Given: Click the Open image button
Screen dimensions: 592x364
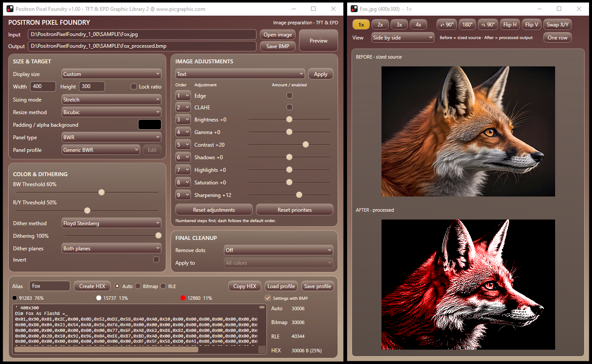Looking at the screenshot, I should tap(278, 35).
